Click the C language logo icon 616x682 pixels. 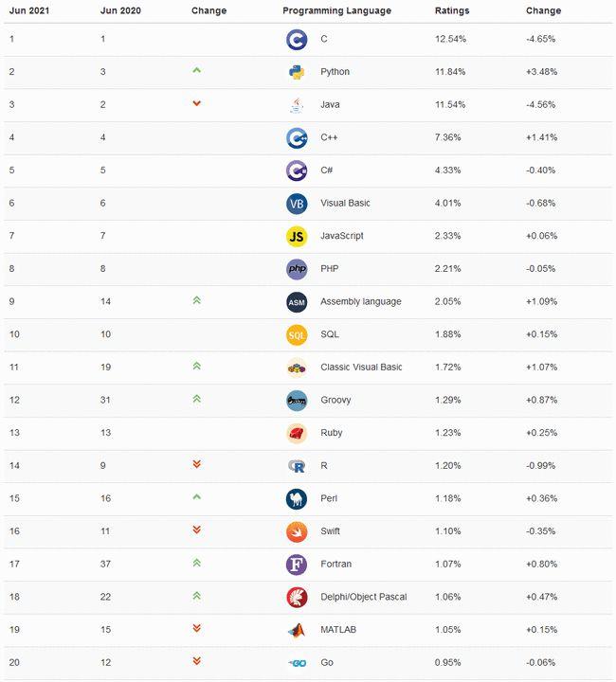coord(297,40)
